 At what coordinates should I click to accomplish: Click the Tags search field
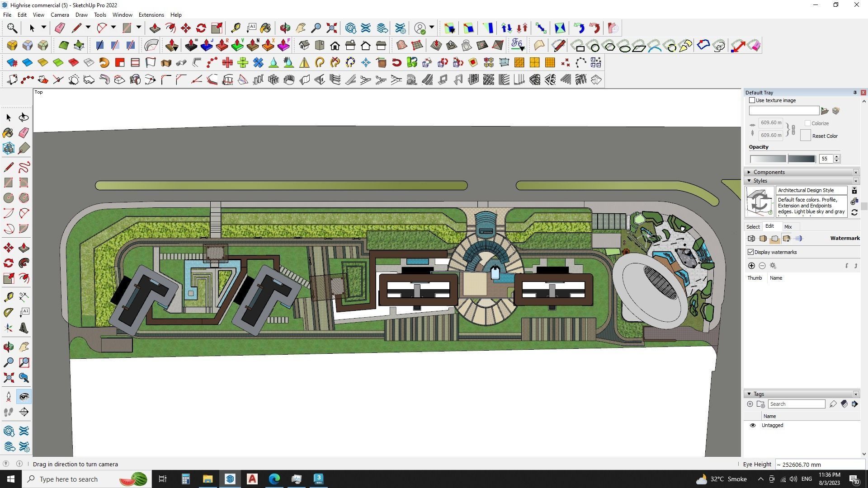point(796,404)
